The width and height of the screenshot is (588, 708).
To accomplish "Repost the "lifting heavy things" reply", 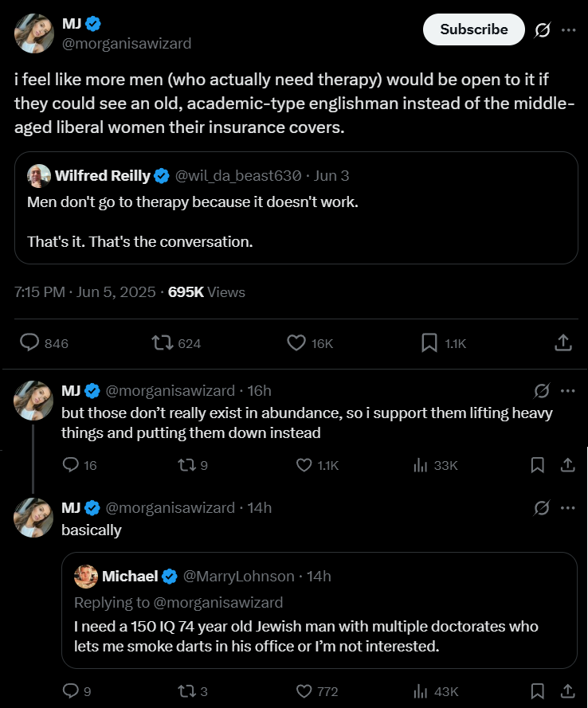I will pos(183,465).
